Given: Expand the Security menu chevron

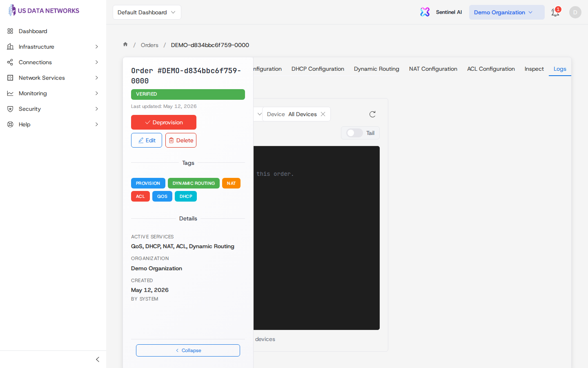Looking at the screenshot, I should 97,109.
